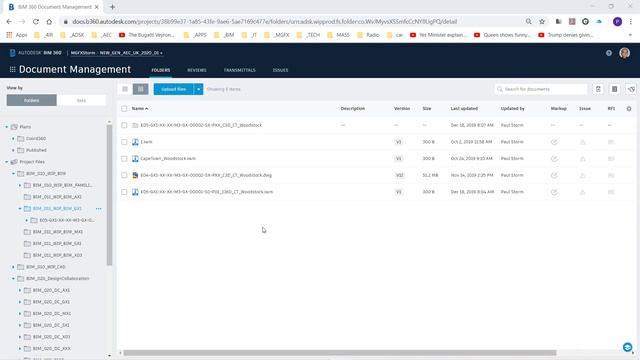The image size is (640, 360).
Task: Reload the browser page
Action: [x=36, y=22]
